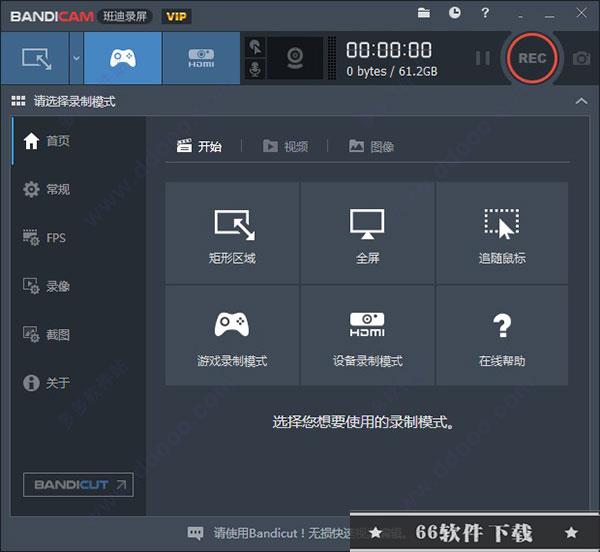Take a screenshot with the camera icon

(581, 59)
